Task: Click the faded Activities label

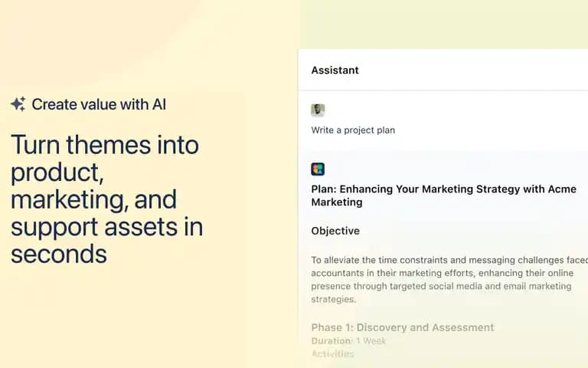Action: [332, 353]
